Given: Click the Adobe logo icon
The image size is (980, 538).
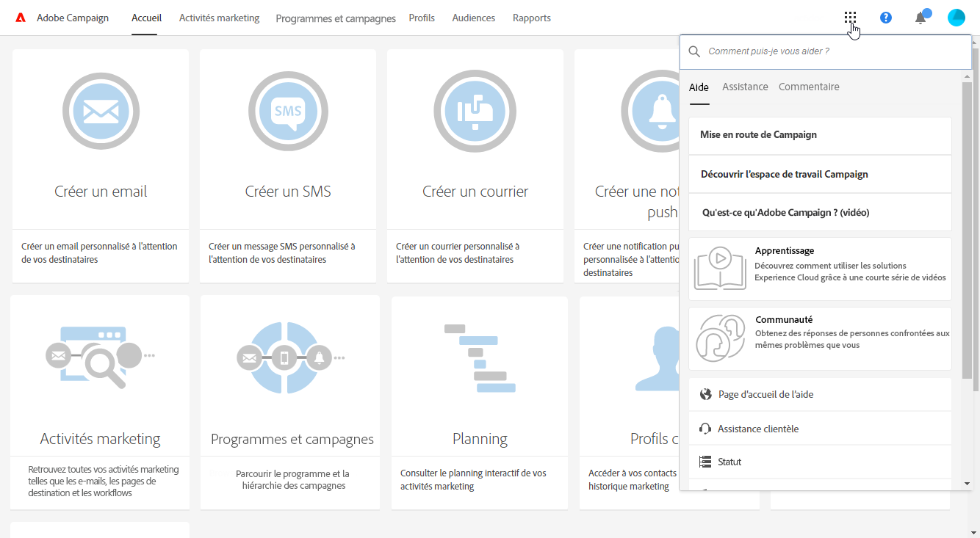Looking at the screenshot, I should click(21, 18).
